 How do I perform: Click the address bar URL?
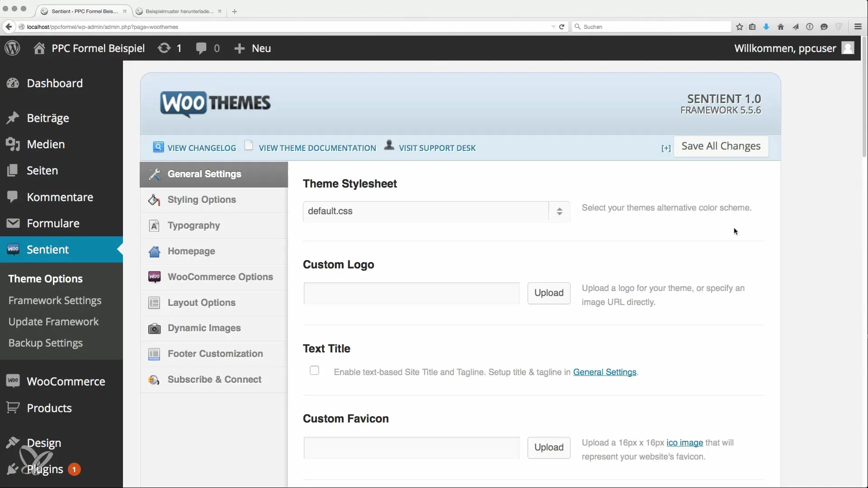103,27
